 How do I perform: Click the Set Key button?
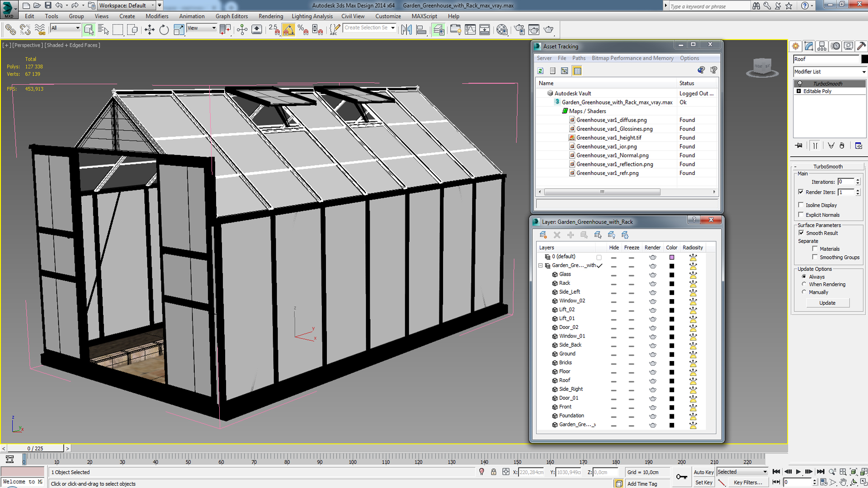pos(703,483)
